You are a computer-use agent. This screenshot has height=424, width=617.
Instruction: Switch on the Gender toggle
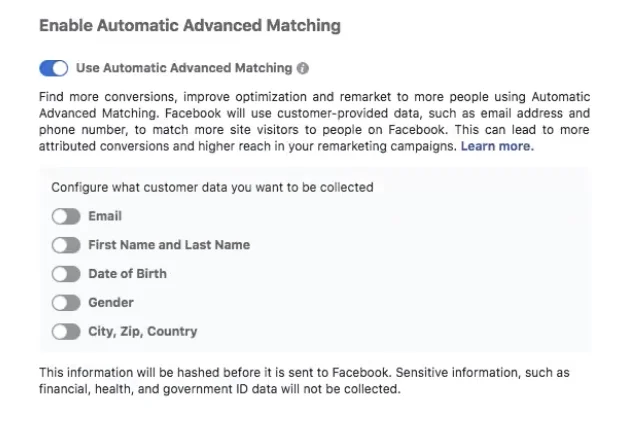[66, 303]
